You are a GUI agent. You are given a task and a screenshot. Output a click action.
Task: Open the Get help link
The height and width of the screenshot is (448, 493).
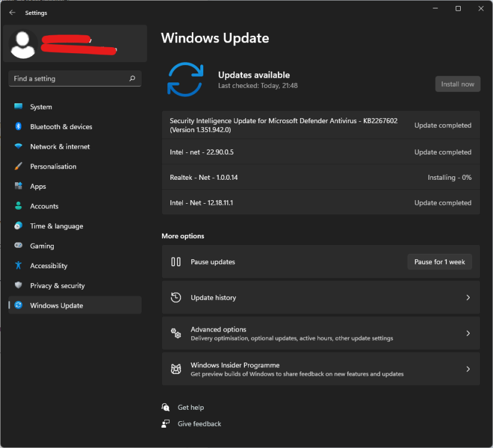tap(191, 407)
